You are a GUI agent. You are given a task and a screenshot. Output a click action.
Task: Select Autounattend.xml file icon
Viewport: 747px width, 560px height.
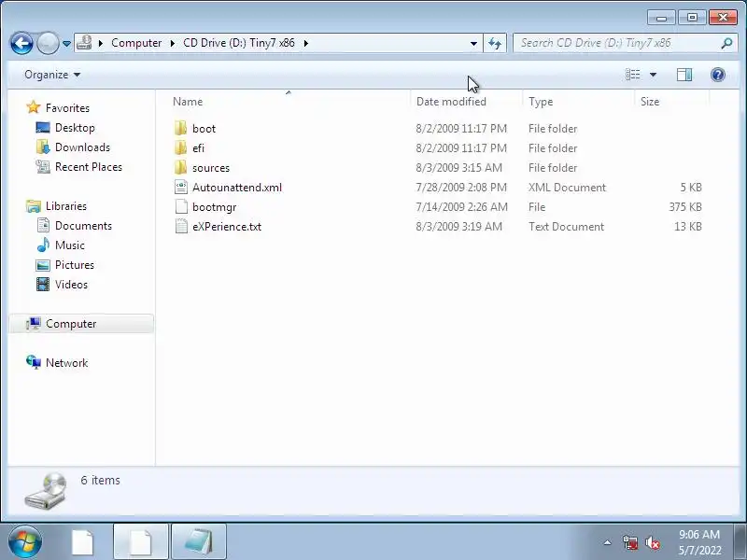point(181,188)
